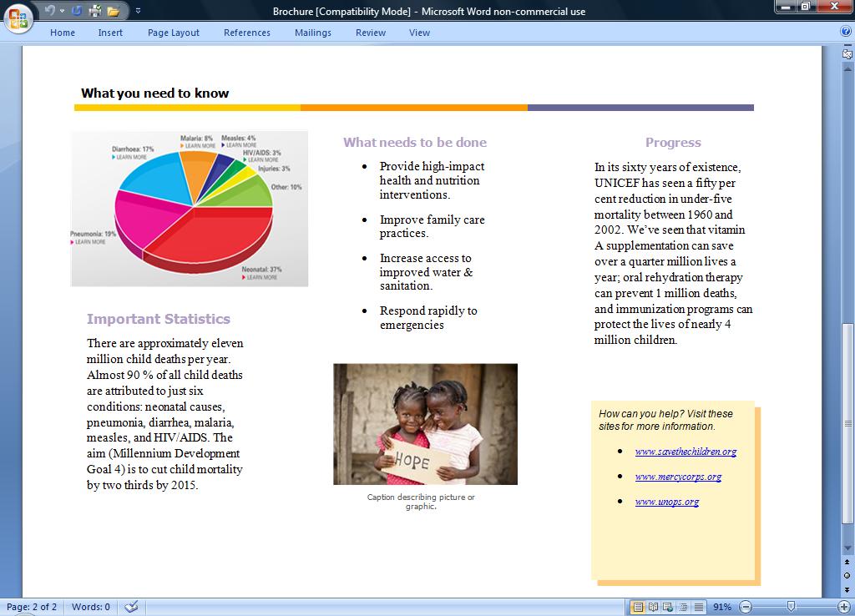Open the Mailings ribbon tab
Image resolution: width=855 pixels, height=616 pixels.
coord(312,32)
